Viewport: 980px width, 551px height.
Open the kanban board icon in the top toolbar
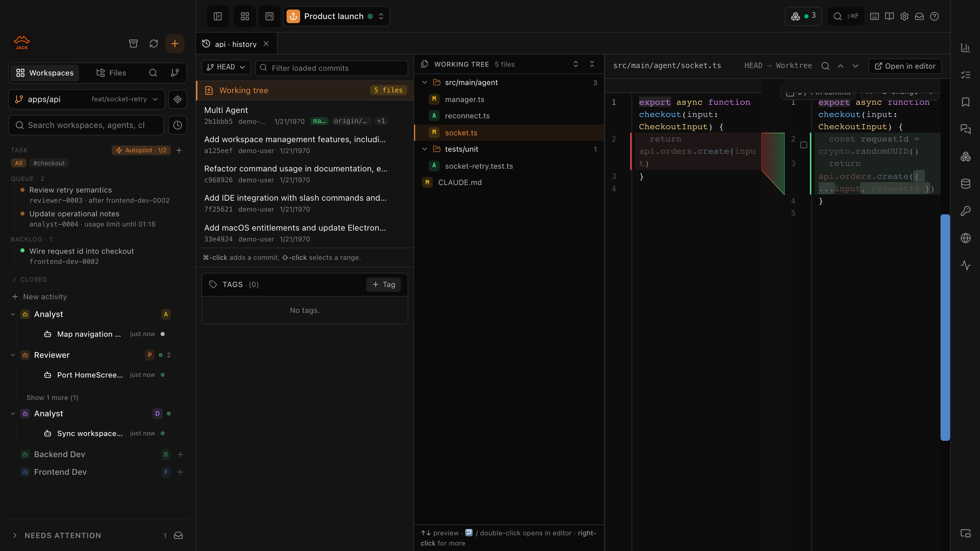coord(269,16)
